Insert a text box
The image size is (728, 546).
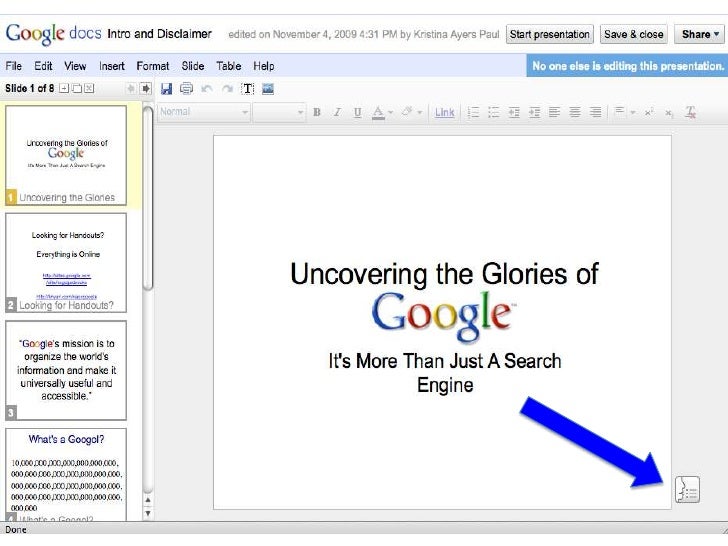coord(248,88)
